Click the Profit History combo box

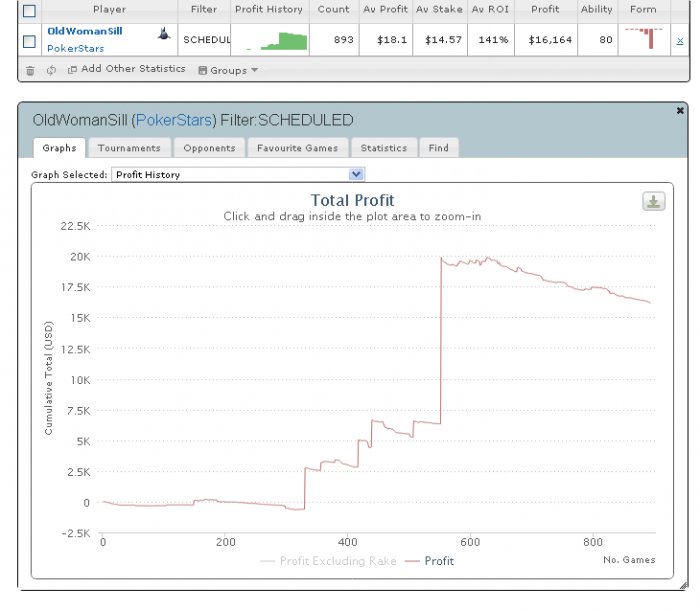238,175
